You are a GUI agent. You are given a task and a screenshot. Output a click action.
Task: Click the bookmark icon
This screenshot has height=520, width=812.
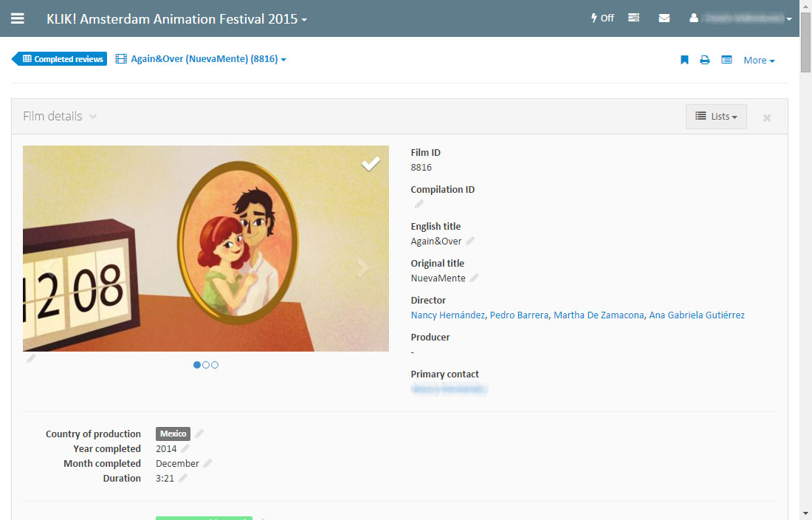click(684, 60)
